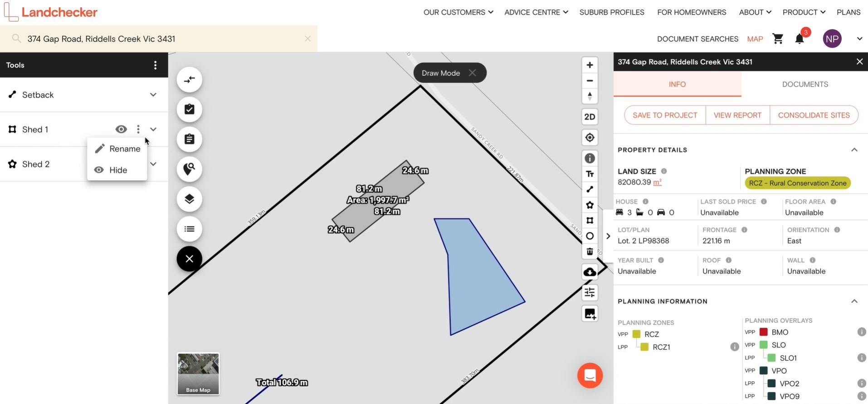Expand the Shed 2 row chevron
This screenshot has height=404, width=868.
click(153, 164)
